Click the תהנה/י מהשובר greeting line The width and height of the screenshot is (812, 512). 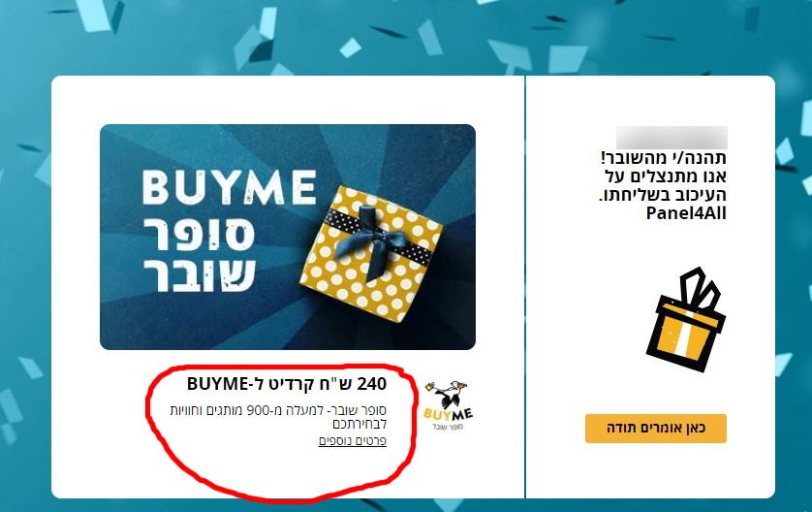(x=664, y=157)
